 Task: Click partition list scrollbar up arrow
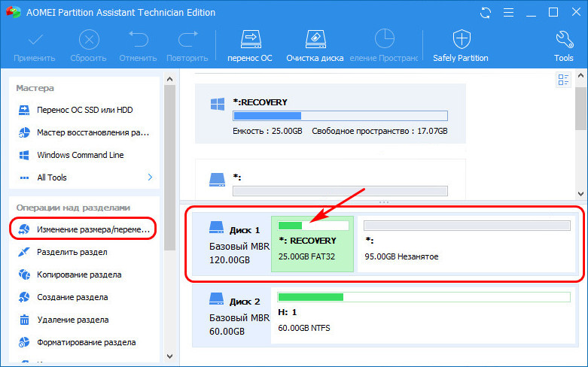(581, 75)
